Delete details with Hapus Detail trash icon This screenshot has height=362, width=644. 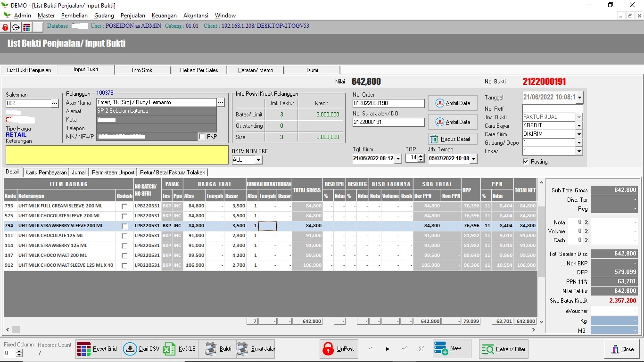[434, 139]
